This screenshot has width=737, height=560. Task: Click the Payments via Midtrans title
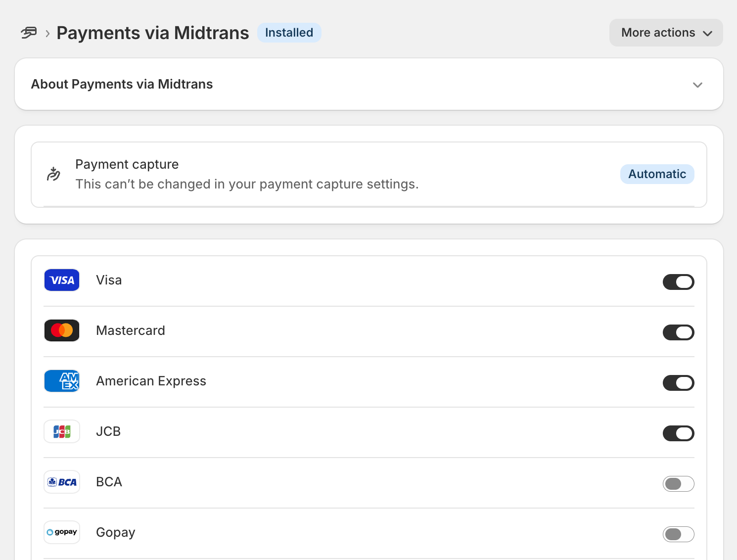(153, 33)
